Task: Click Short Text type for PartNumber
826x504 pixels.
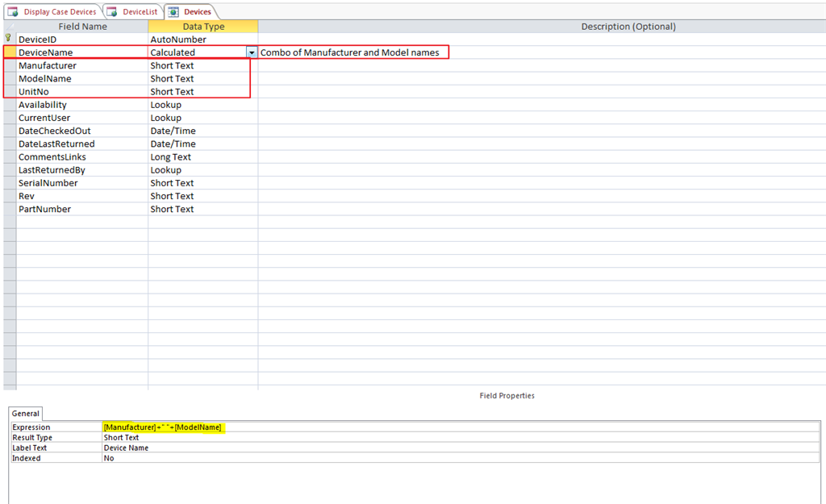Action: click(x=202, y=209)
